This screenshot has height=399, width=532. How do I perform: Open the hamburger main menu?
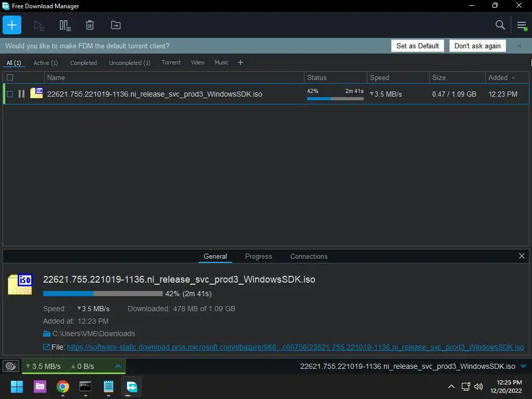pos(522,25)
